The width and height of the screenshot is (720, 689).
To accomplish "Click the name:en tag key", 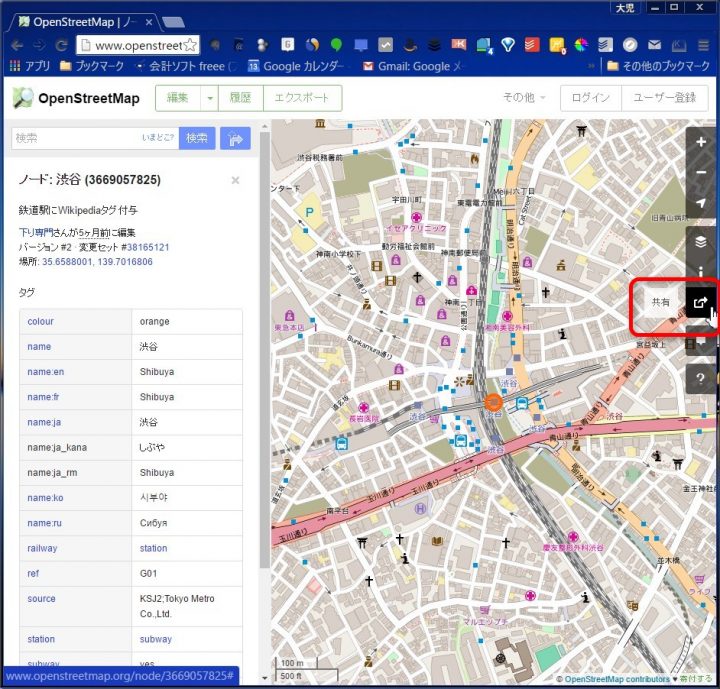I will (45, 372).
